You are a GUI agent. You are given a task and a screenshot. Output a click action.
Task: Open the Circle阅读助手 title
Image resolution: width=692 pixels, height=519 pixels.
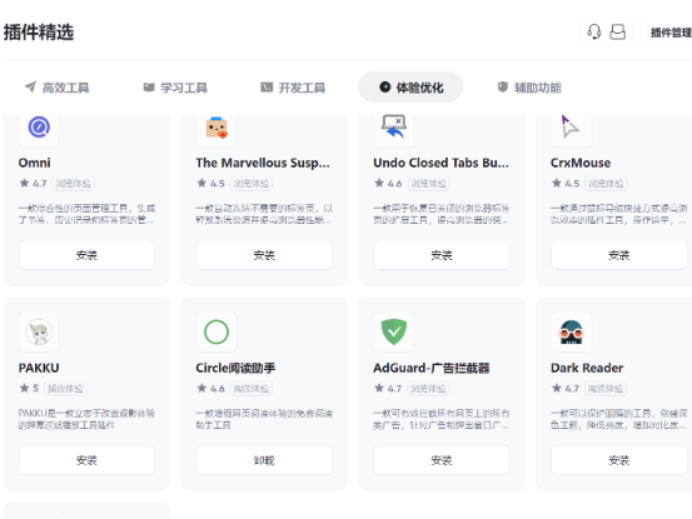tap(236, 368)
